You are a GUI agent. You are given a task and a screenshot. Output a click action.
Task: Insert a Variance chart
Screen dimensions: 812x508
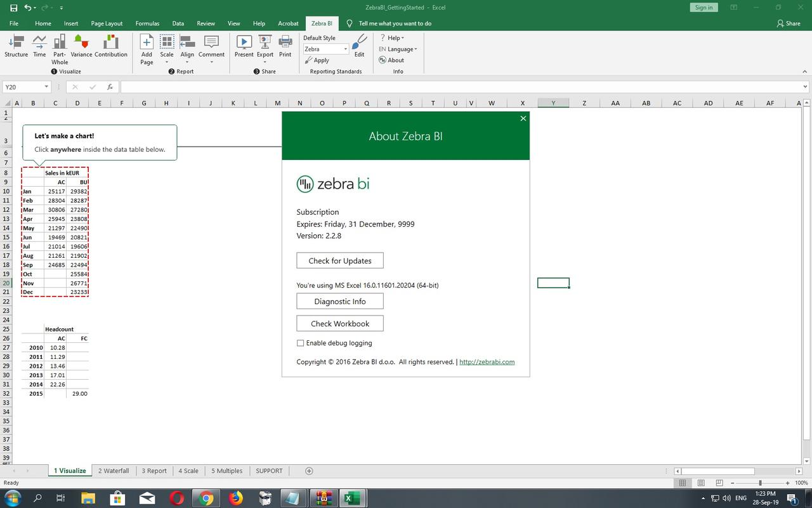click(81, 46)
